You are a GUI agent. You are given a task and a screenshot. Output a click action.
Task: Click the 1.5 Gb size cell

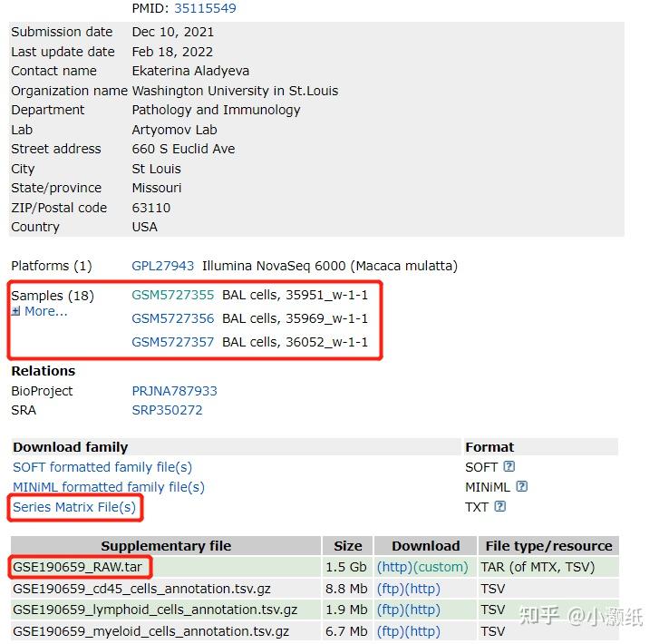click(x=346, y=567)
